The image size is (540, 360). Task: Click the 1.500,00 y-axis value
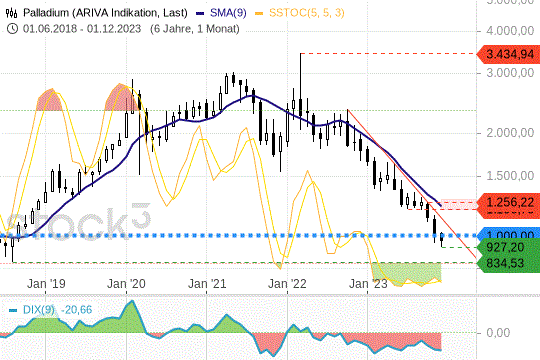pyautogui.click(x=510, y=176)
